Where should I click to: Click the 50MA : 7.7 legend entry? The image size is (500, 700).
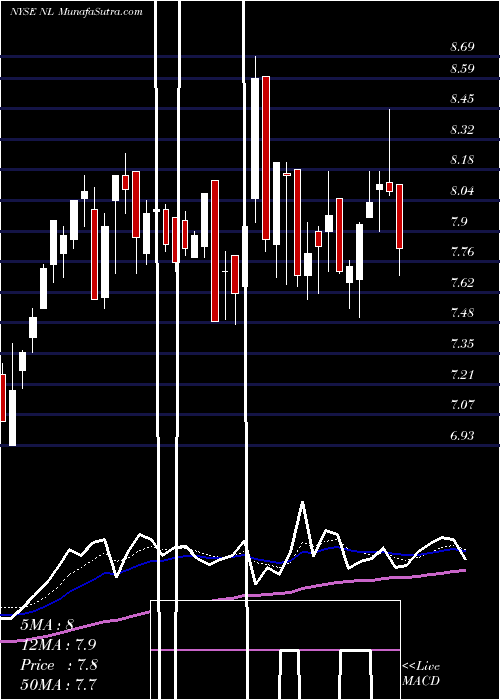pyautogui.click(x=58, y=684)
